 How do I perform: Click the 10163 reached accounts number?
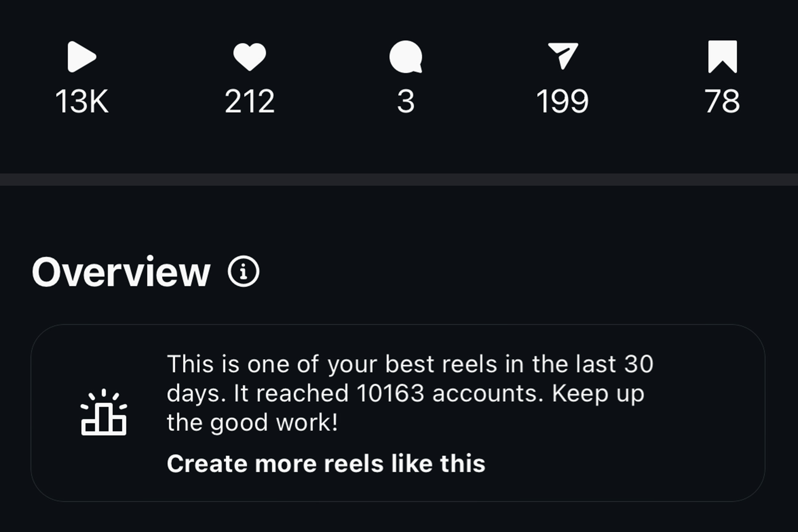point(390,393)
